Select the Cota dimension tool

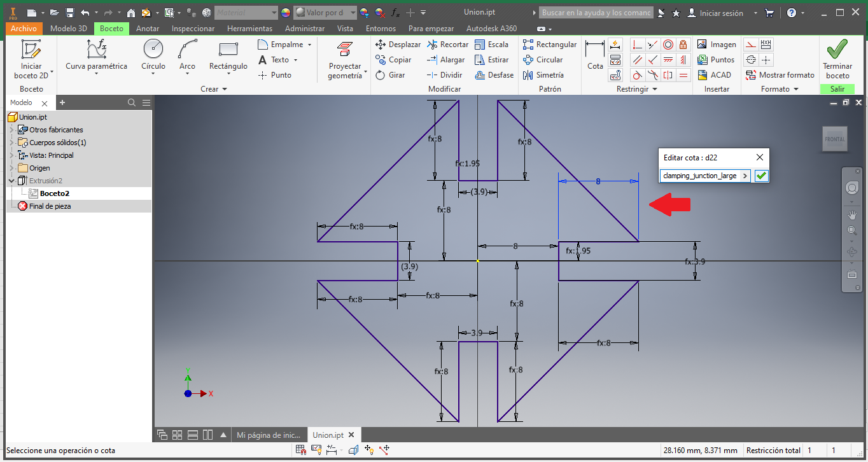pyautogui.click(x=595, y=56)
